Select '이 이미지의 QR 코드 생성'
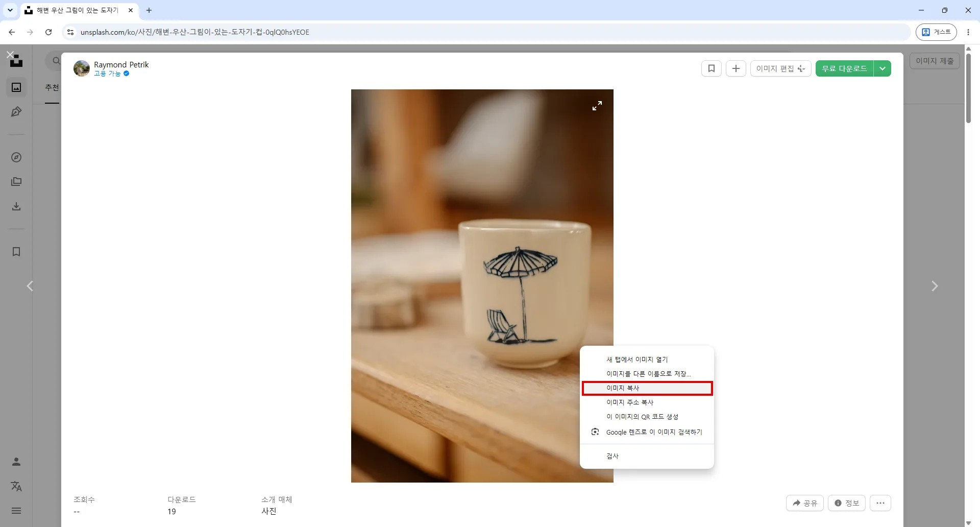This screenshot has width=980, height=527. [647, 417]
